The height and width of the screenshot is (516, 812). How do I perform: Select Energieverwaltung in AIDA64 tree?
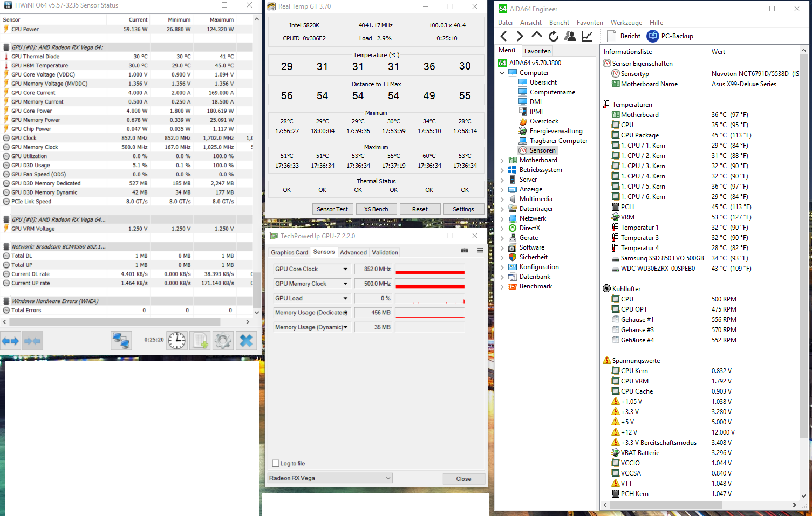556,131
